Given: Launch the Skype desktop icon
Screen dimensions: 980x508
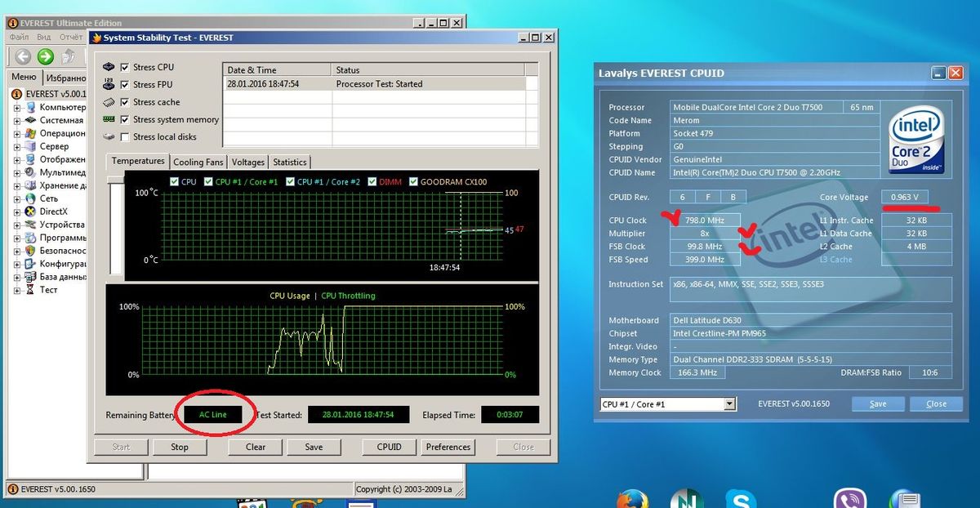Looking at the screenshot, I should point(740,498).
